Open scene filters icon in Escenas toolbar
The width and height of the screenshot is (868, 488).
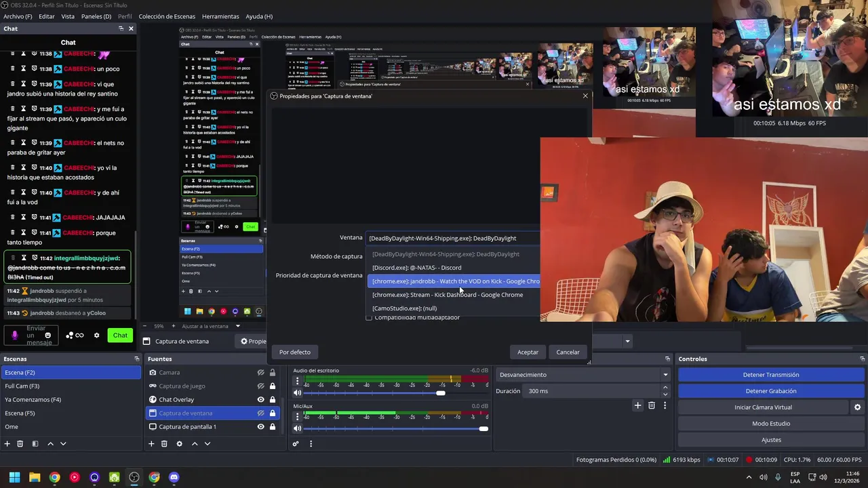tap(35, 444)
